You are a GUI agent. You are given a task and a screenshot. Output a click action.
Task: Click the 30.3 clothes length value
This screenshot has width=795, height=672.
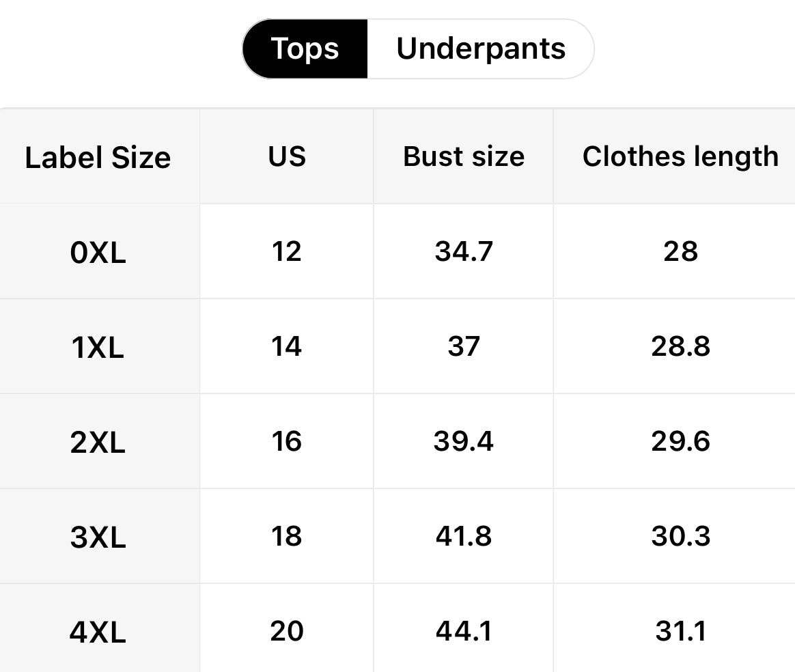click(x=680, y=537)
